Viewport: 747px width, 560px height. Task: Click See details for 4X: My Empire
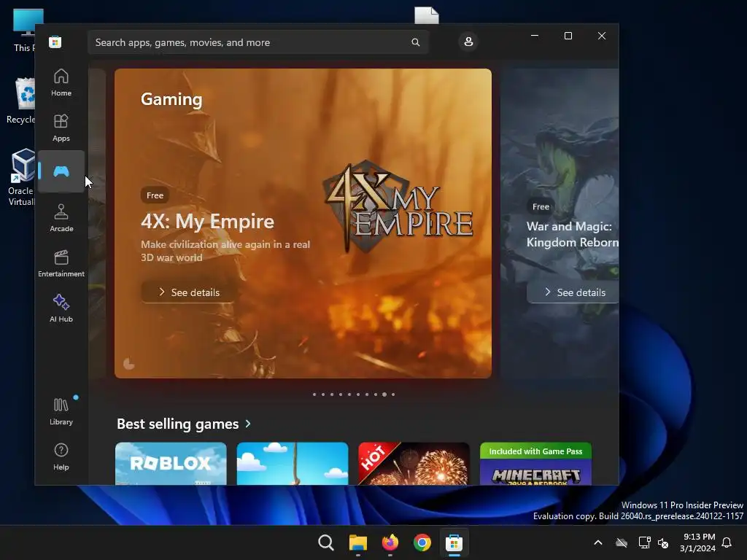coord(189,292)
